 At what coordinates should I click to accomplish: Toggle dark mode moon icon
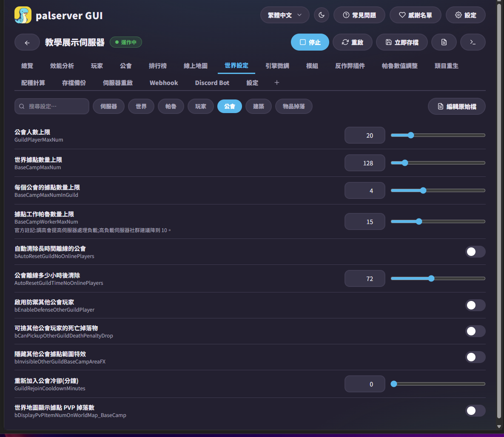[322, 15]
